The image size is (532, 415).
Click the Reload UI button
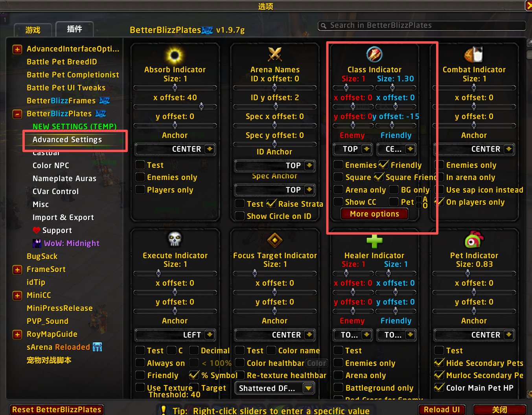click(442, 409)
